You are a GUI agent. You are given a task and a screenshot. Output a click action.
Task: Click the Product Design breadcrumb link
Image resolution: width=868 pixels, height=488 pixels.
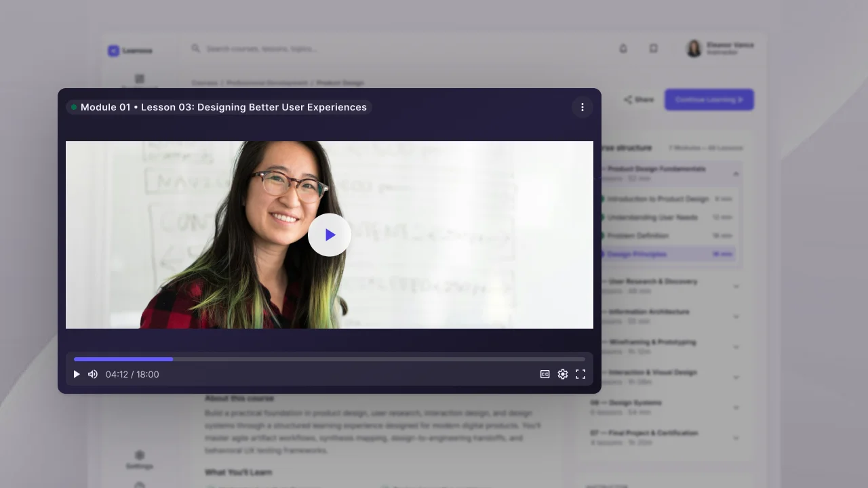(x=340, y=83)
